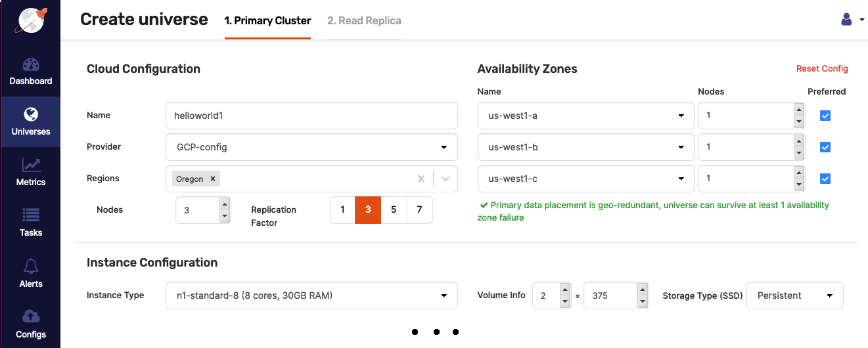Click the universe Name input field
Viewport: 868px width, 348px height.
[x=311, y=116]
